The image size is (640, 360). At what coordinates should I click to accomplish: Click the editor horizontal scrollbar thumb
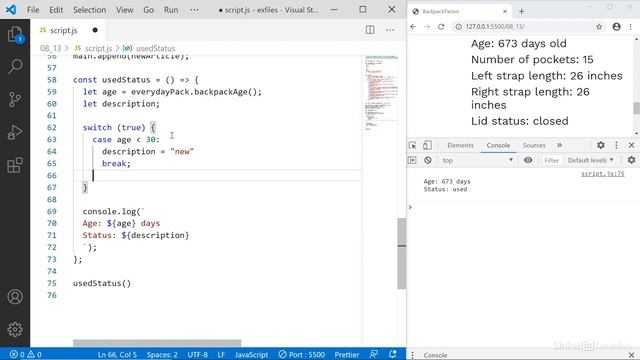pyautogui.click(x=157, y=343)
